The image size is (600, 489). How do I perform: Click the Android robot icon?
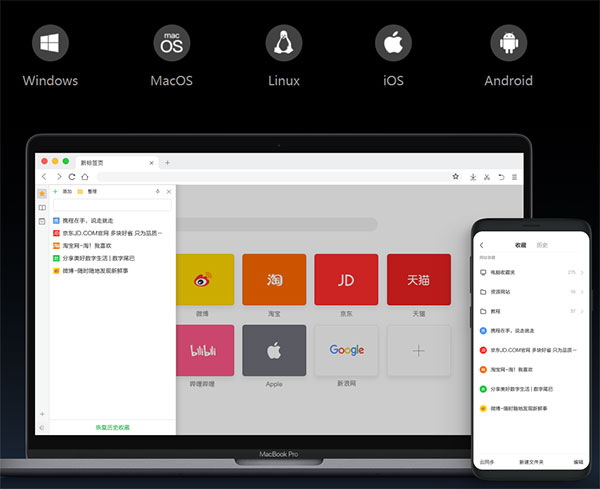(508, 43)
